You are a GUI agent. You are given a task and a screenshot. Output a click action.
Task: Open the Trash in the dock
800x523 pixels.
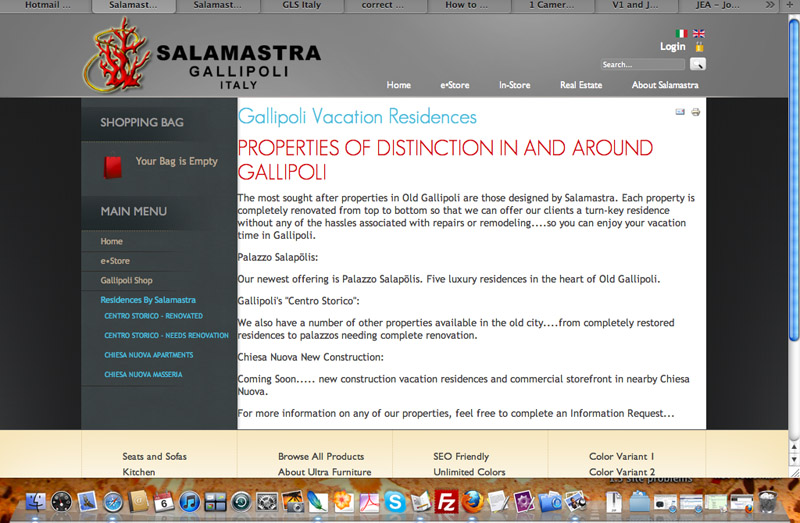click(x=767, y=501)
